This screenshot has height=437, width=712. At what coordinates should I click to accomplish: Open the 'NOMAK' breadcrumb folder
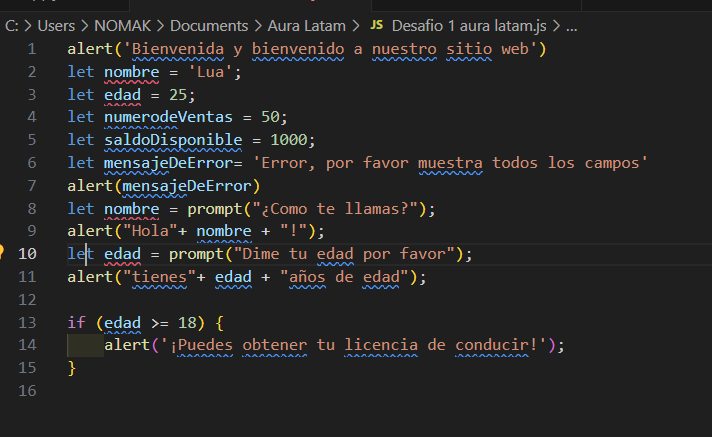(122, 26)
